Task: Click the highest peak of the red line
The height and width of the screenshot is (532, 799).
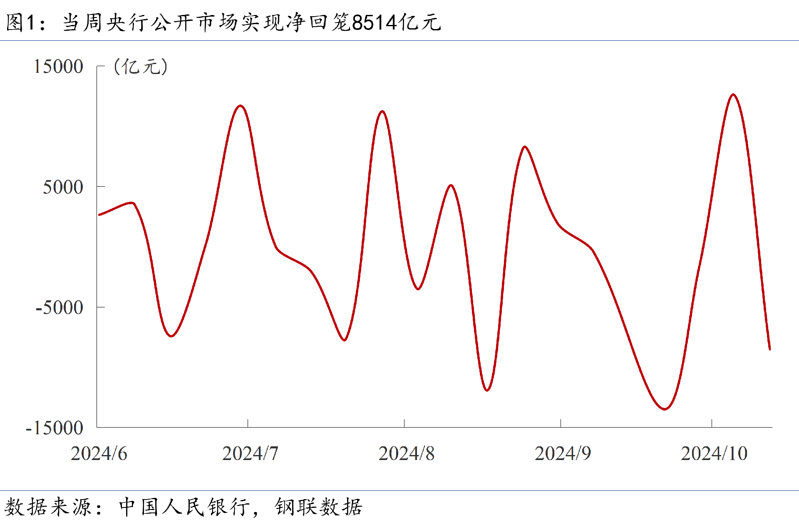Action: pos(733,94)
